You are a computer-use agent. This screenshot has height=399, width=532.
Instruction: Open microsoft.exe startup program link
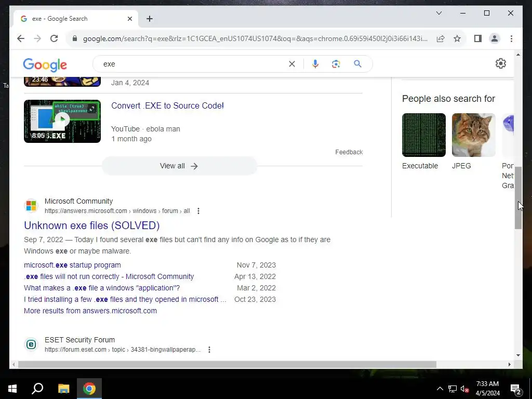point(72,265)
